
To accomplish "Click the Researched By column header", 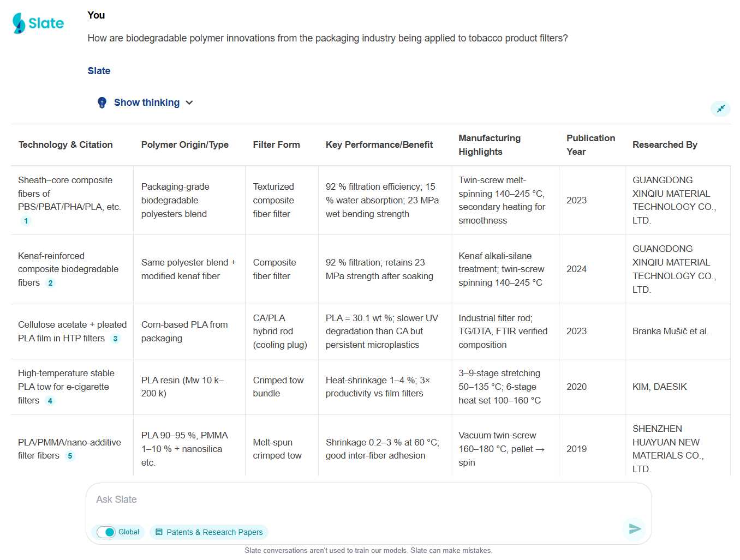I will pos(665,144).
